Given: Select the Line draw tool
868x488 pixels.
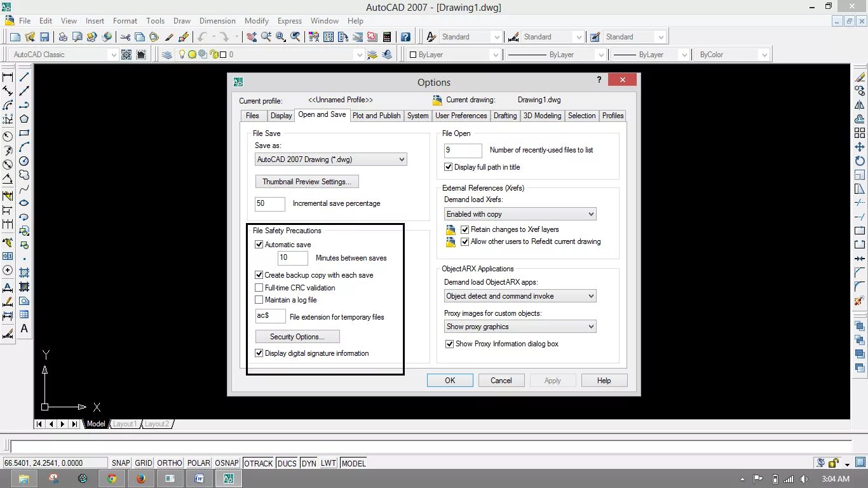Looking at the screenshot, I should (24, 77).
